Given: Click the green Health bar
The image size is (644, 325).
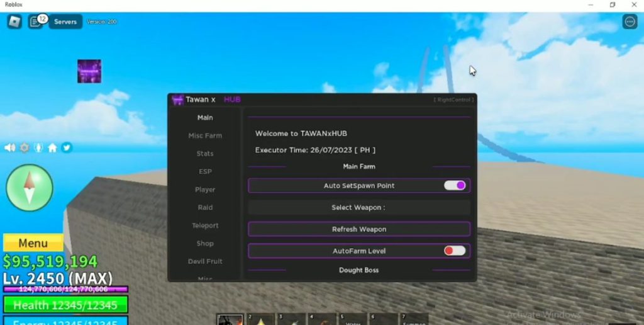Looking at the screenshot, I should click(65, 305).
